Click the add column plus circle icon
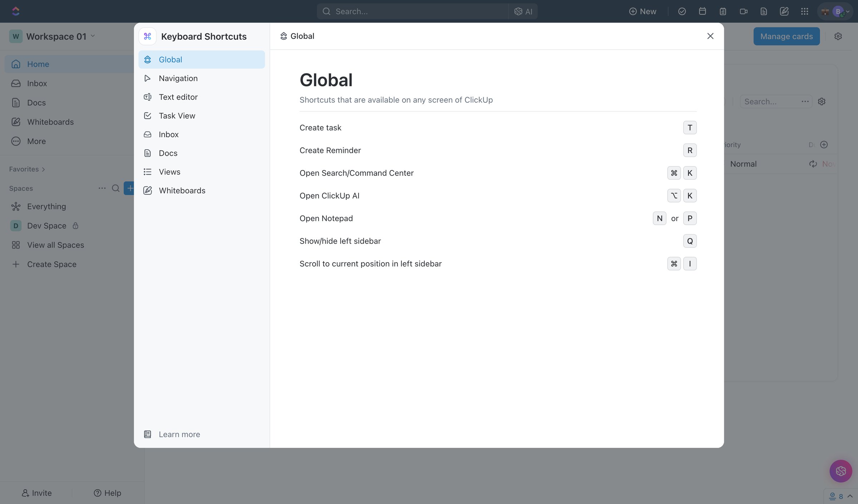The width and height of the screenshot is (858, 504). (x=824, y=145)
